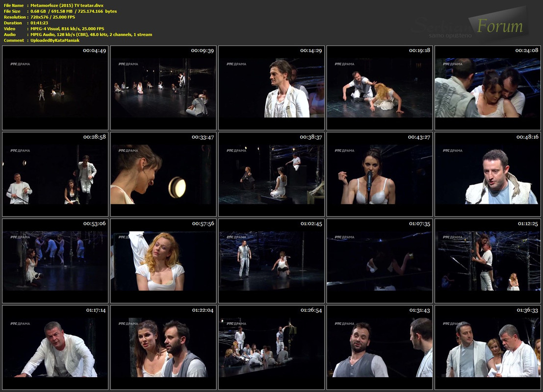Image resolution: width=543 pixels, height=392 pixels.
Task: Open the thumbnail timestamped 00:28:58
Action: tap(55, 174)
